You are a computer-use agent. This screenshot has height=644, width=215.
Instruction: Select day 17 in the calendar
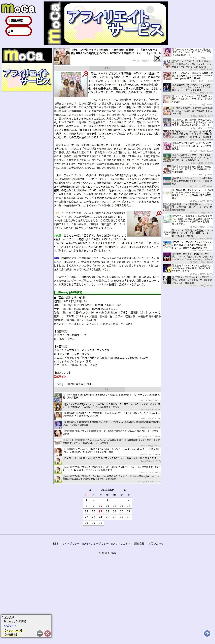(100, 511)
